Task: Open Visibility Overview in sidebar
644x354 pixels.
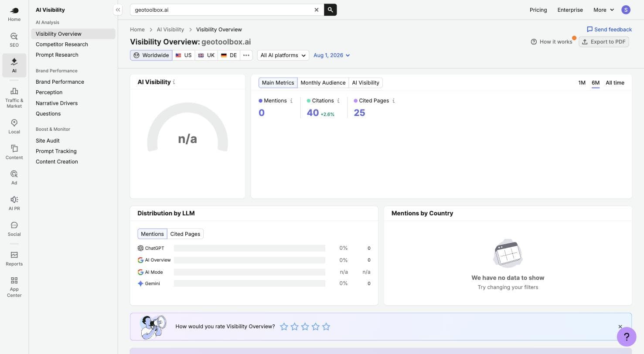Action: (x=73, y=34)
